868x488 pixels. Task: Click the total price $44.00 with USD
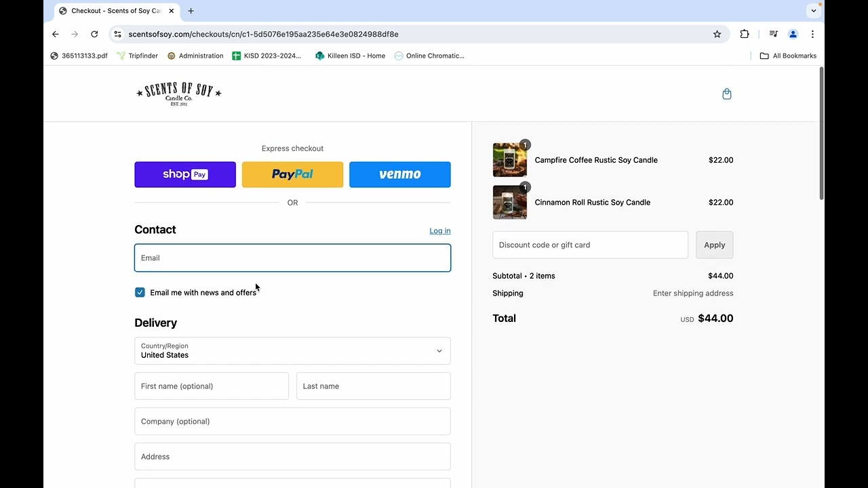(707, 319)
